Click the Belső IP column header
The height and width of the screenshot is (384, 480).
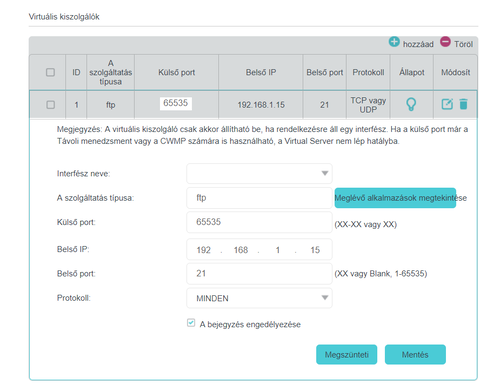point(261,72)
